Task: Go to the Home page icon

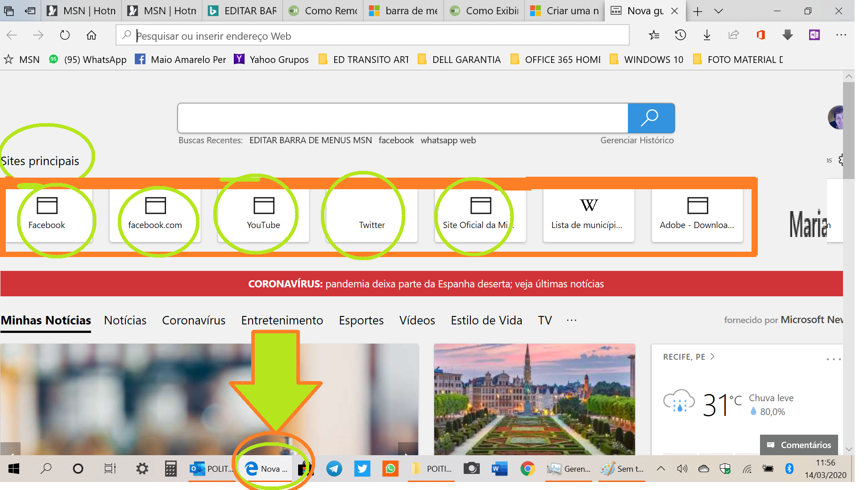Action: (x=91, y=35)
